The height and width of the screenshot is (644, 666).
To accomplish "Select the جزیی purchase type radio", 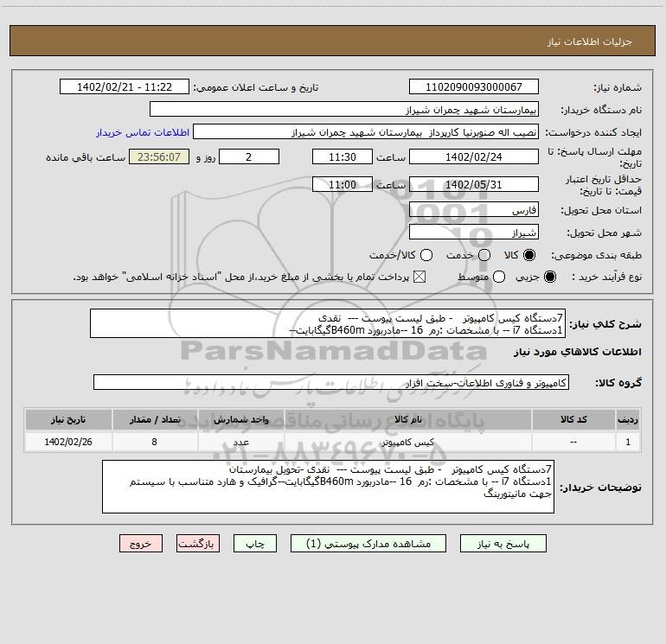I will coord(549,277).
